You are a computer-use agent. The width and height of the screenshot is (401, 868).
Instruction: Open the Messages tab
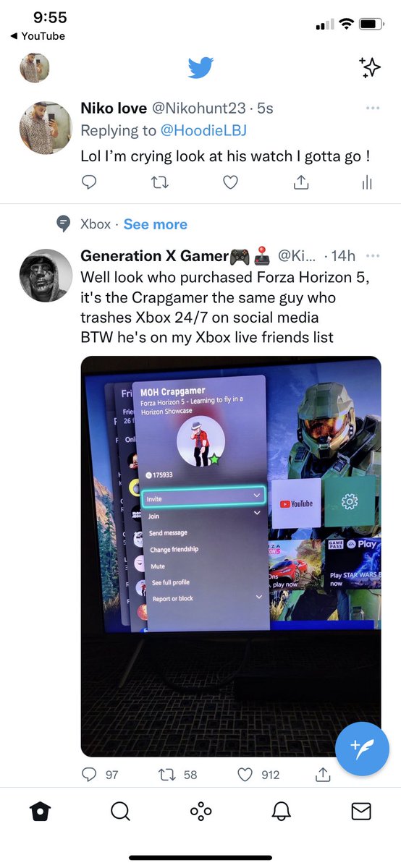(361, 812)
